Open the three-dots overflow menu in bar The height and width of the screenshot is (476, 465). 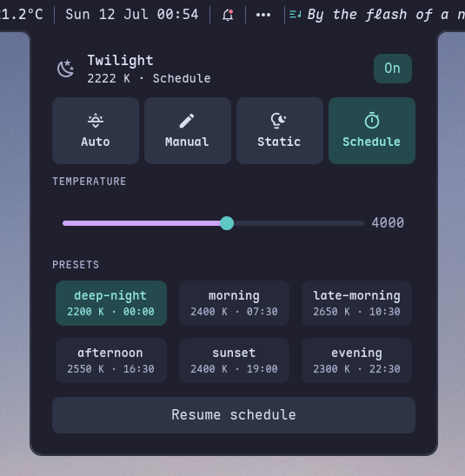(263, 15)
